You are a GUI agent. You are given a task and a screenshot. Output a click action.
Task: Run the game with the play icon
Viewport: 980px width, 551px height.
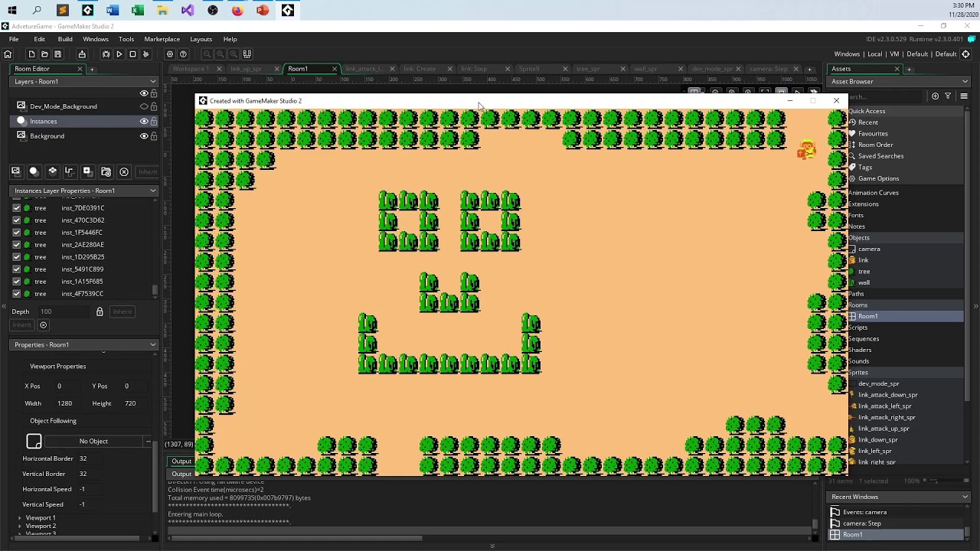point(119,54)
